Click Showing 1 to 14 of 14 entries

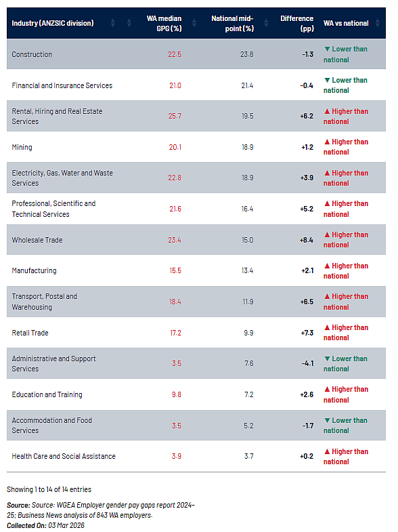(49, 489)
